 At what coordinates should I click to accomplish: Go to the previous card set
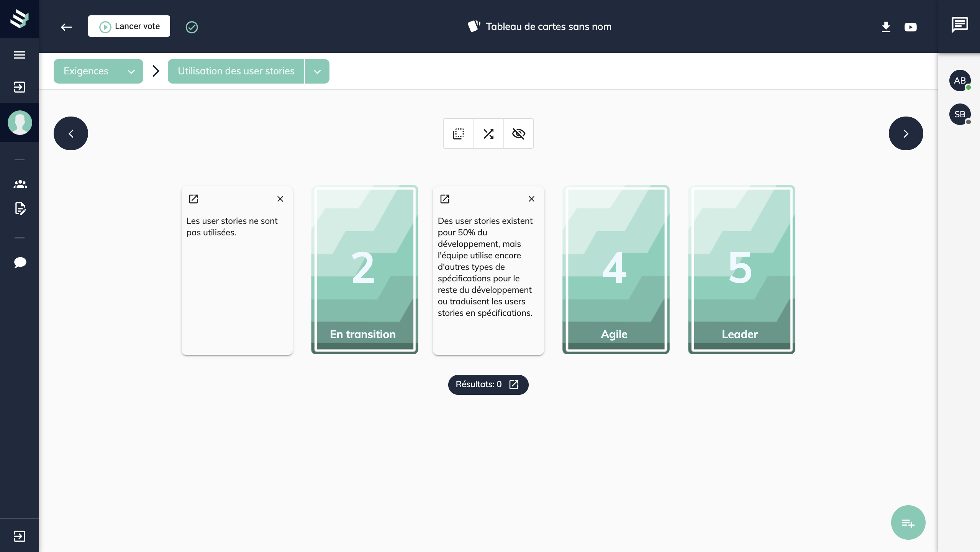pyautogui.click(x=71, y=133)
